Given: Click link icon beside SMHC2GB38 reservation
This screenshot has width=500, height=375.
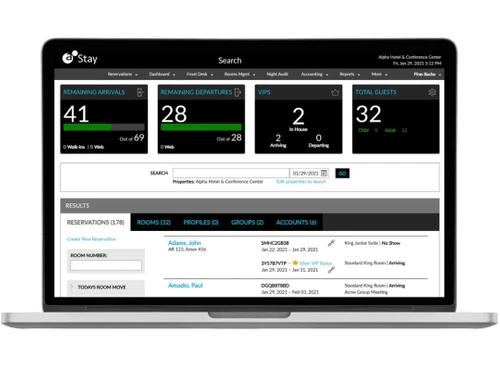Looking at the screenshot, I should [331, 243].
